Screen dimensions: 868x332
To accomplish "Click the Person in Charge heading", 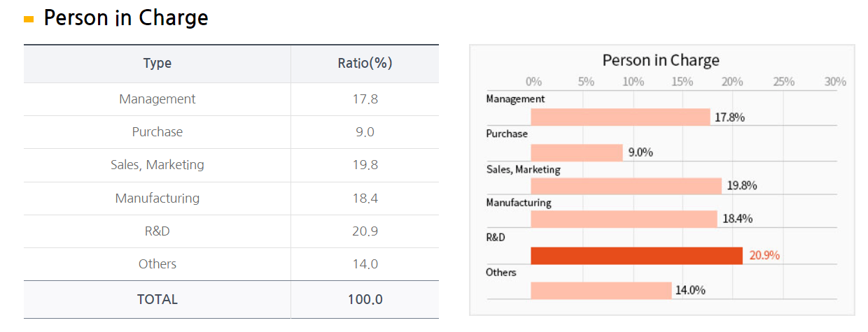I will pyautogui.click(x=126, y=18).
